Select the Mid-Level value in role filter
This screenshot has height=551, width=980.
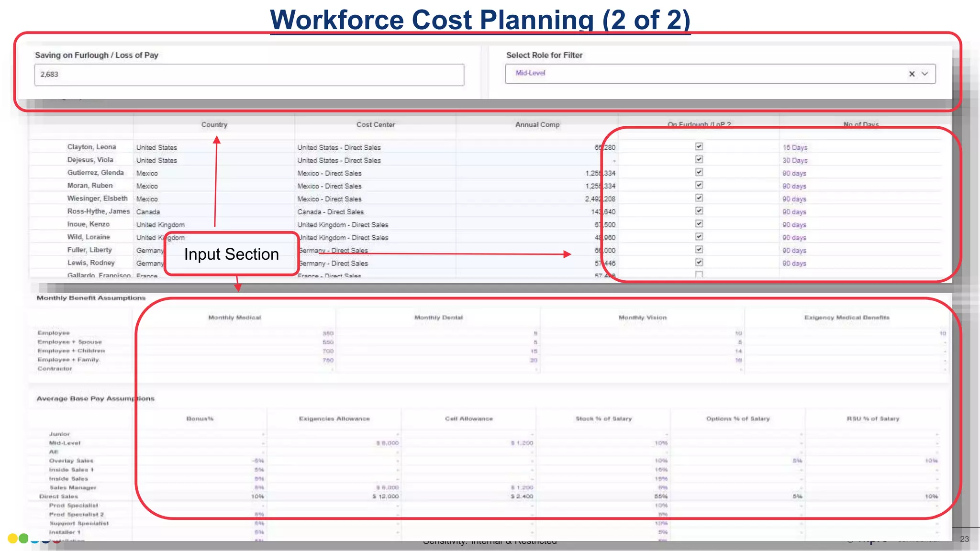coord(530,73)
